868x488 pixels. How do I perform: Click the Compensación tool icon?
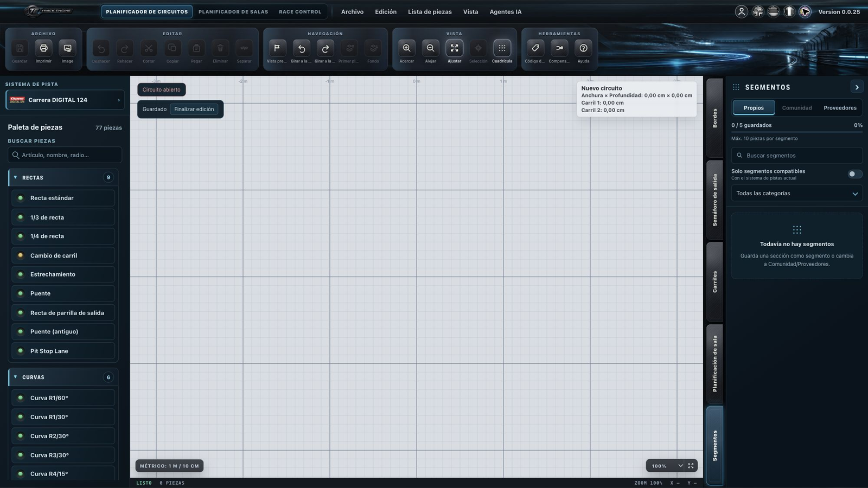(x=559, y=48)
